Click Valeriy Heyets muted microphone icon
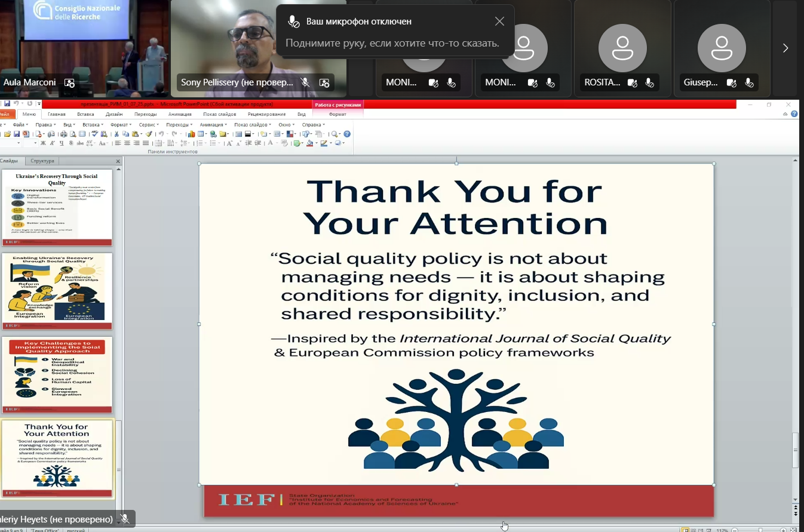 pos(125,519)
